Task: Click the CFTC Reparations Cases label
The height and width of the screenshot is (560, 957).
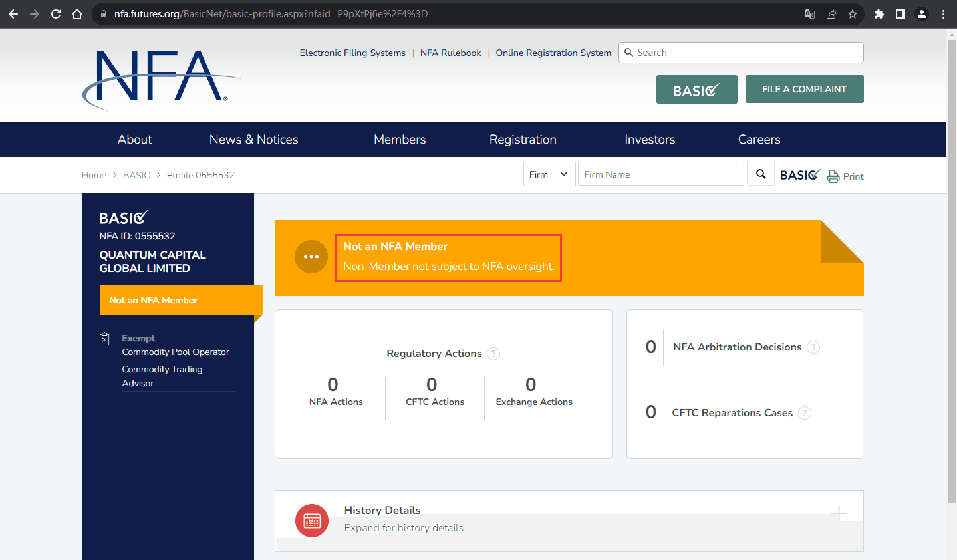Action: pos(732,413)
